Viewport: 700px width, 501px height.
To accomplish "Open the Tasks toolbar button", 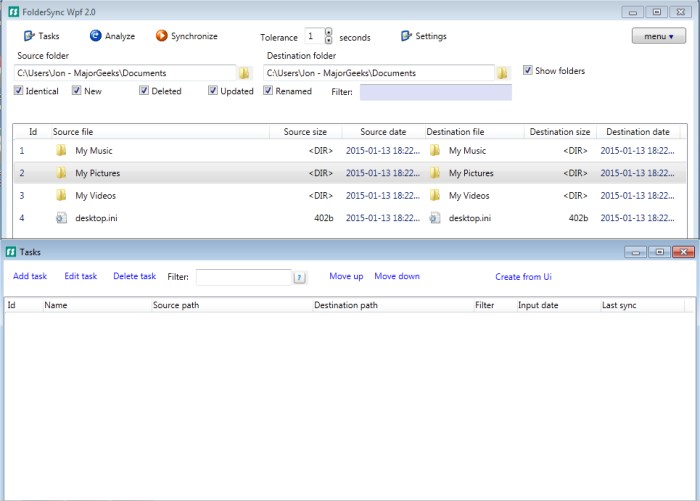I will coord(42,36).
